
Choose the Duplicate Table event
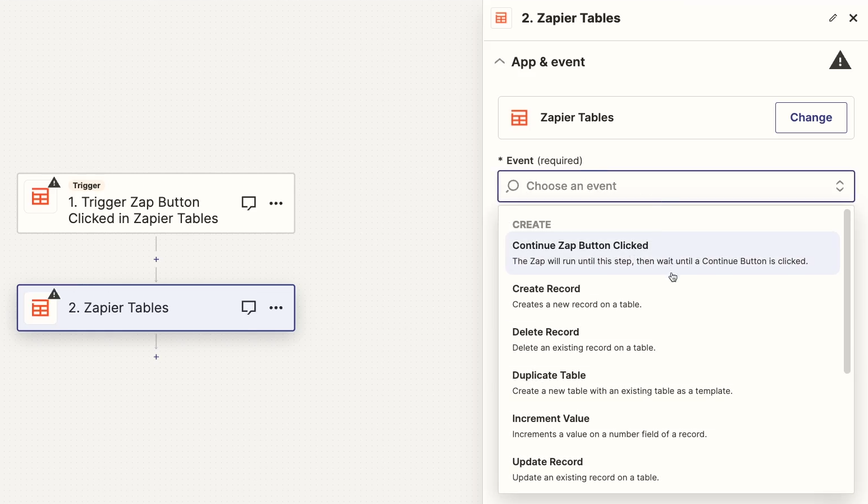[x=673, y=383]
